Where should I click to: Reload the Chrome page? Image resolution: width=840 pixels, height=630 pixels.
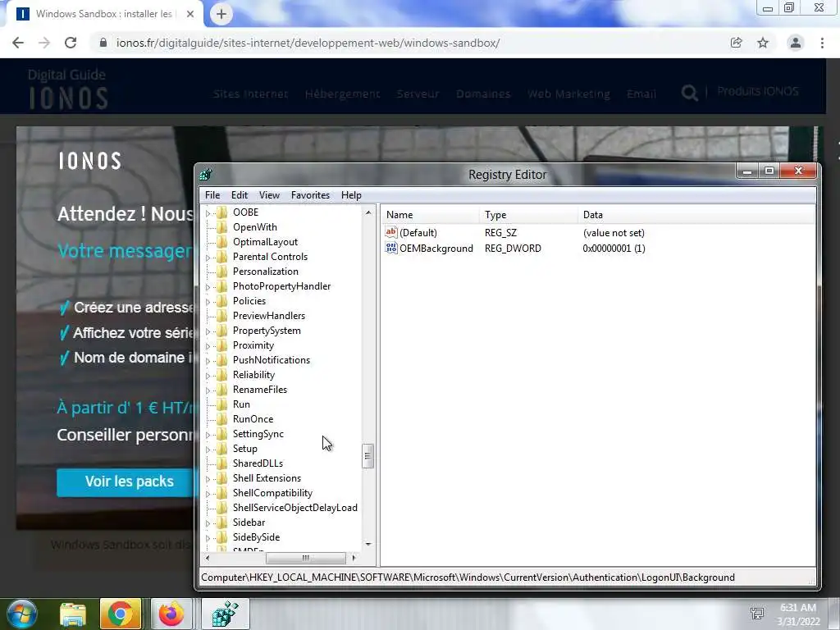71,43
